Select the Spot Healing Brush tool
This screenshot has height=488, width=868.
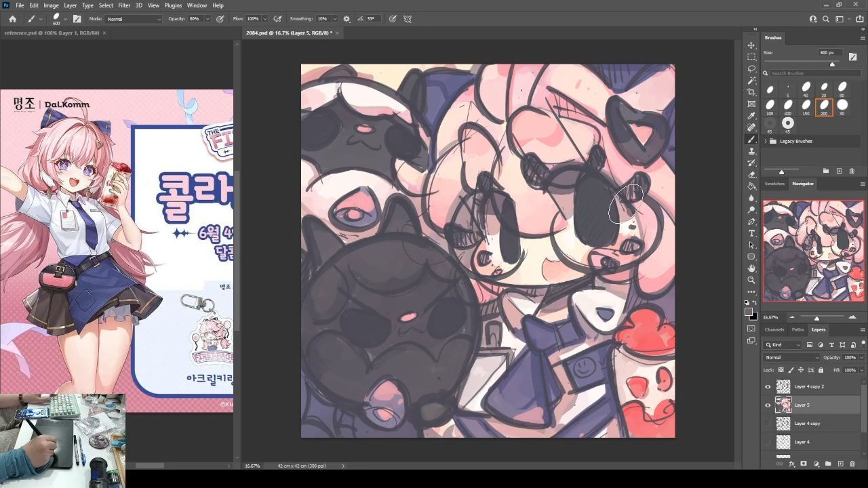pos(751,127)
